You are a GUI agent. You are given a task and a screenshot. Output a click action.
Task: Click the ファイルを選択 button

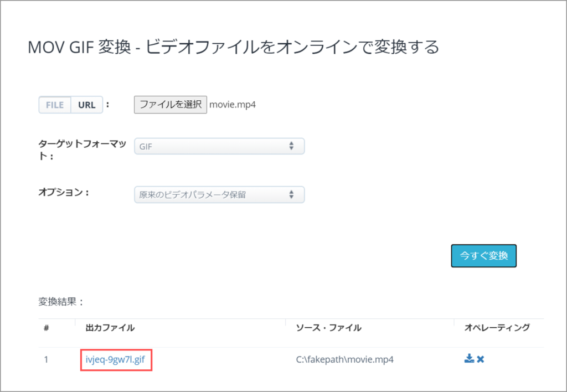[171, 105]
